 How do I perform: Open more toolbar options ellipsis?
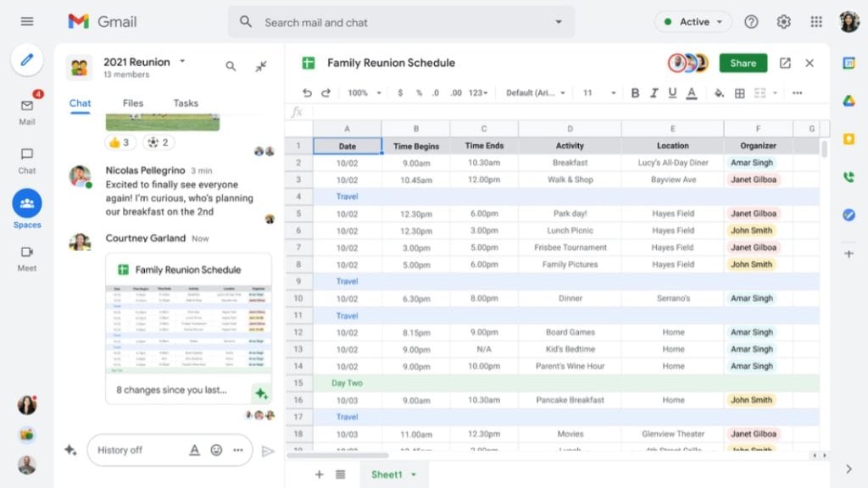(797, 93)
